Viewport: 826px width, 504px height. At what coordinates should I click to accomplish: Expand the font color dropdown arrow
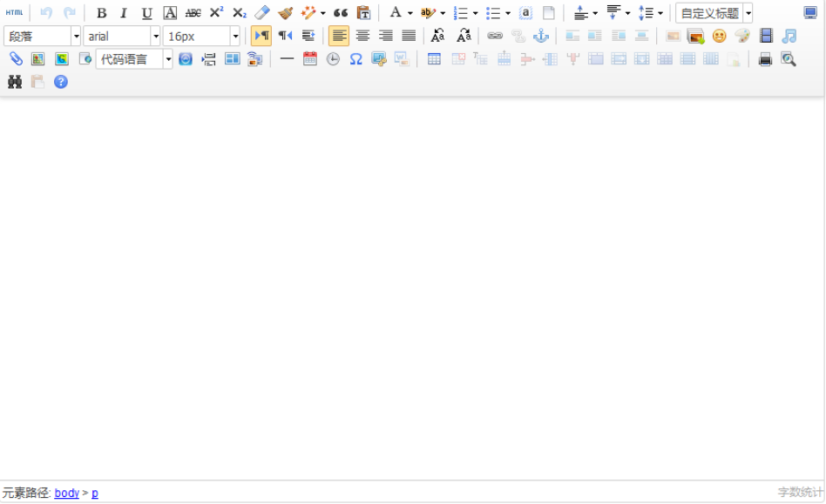(x=410, y=14)
